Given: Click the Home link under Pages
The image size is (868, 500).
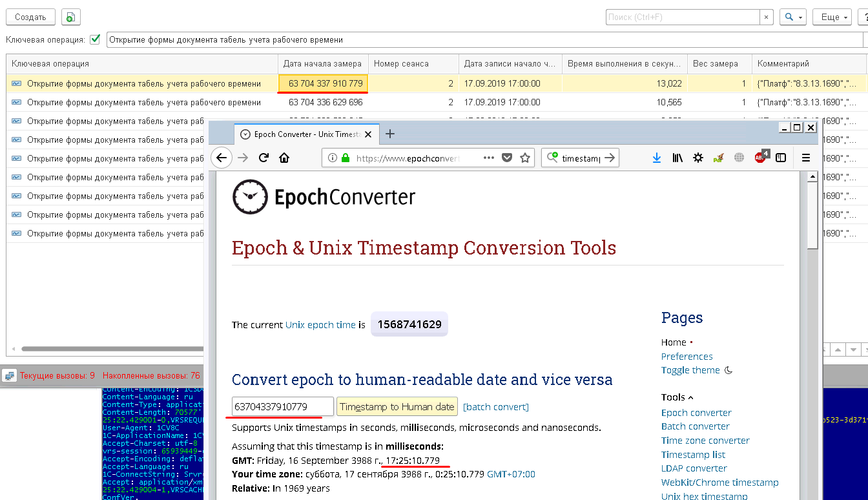Looking at the screenshot, I should pos(674,342).
